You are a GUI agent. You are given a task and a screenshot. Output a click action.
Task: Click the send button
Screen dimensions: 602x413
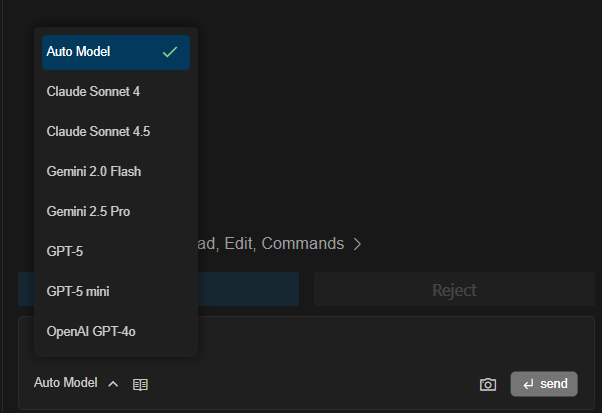click(x=544, y=384)
